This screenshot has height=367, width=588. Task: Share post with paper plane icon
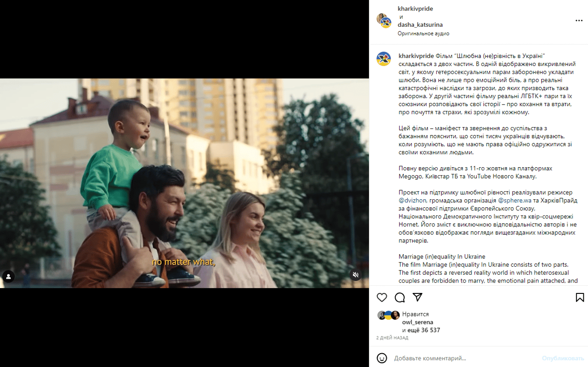(418, 297)
